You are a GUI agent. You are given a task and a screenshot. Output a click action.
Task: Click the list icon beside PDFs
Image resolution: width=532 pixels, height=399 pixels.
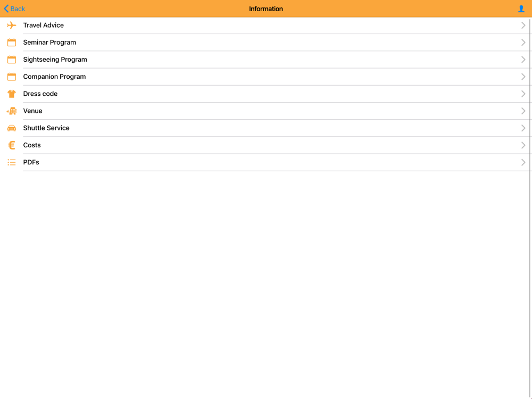click(12, 162)
